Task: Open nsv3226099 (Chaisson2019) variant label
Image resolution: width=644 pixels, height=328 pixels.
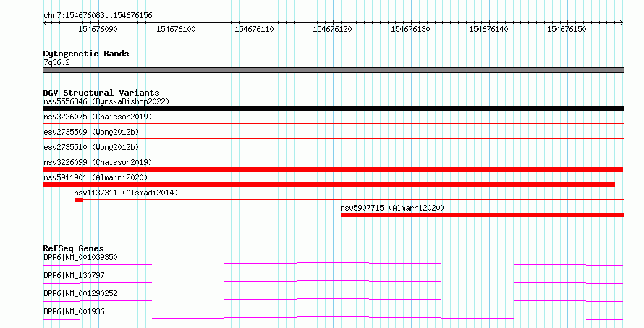Action: tap(98, 162)
